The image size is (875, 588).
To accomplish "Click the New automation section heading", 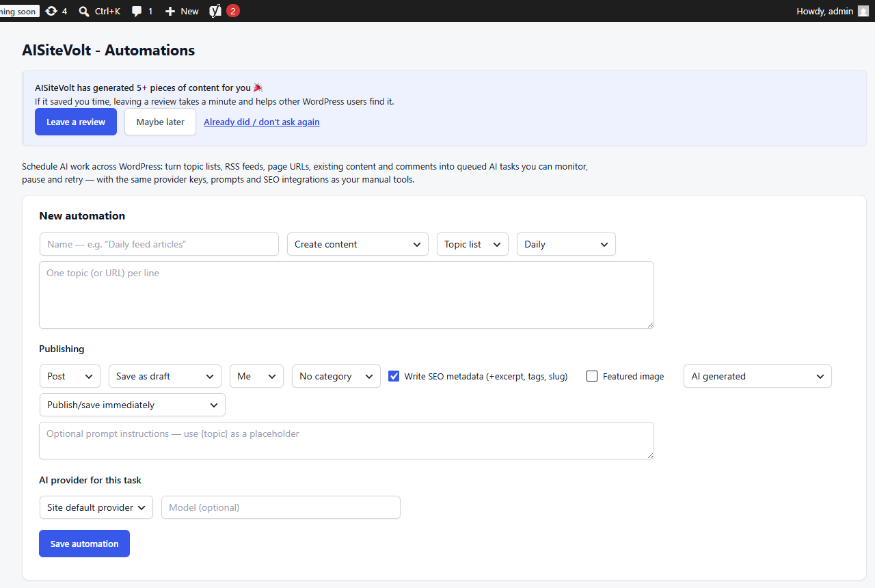I will [x=82, y=215].
